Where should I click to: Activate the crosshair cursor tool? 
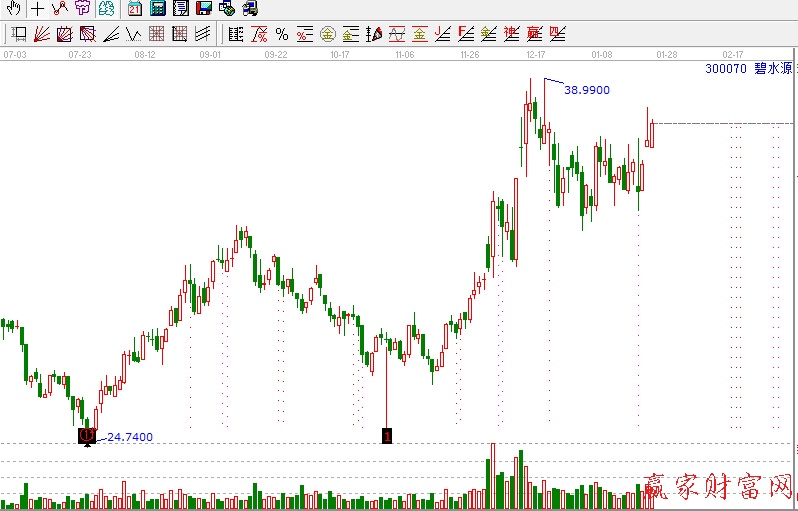(x=37, y=9)
